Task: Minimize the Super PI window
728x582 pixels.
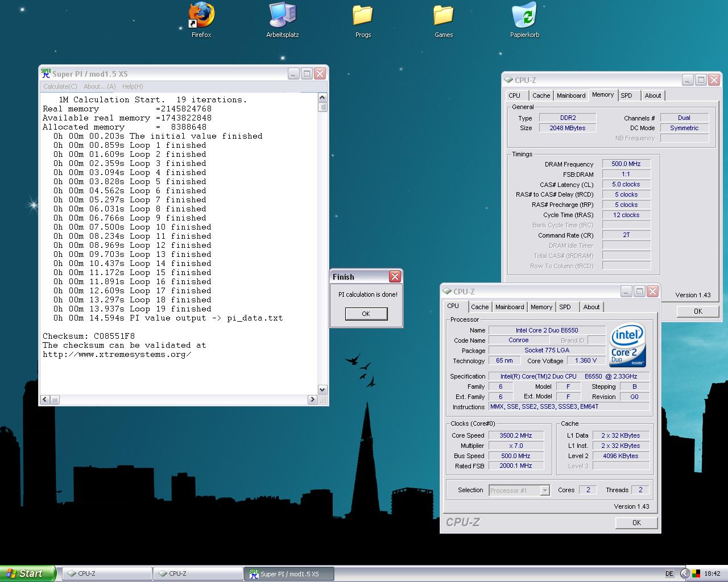Action: (293, 73)
